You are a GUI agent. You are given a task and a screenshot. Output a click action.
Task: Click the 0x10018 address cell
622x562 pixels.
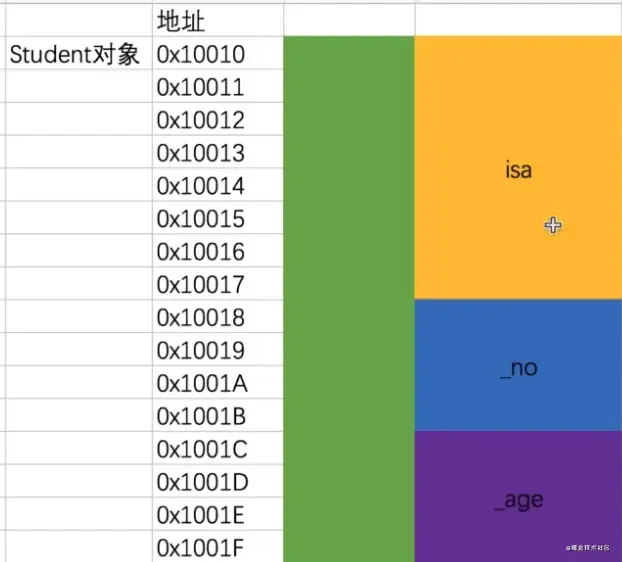(x=217, y=318)
